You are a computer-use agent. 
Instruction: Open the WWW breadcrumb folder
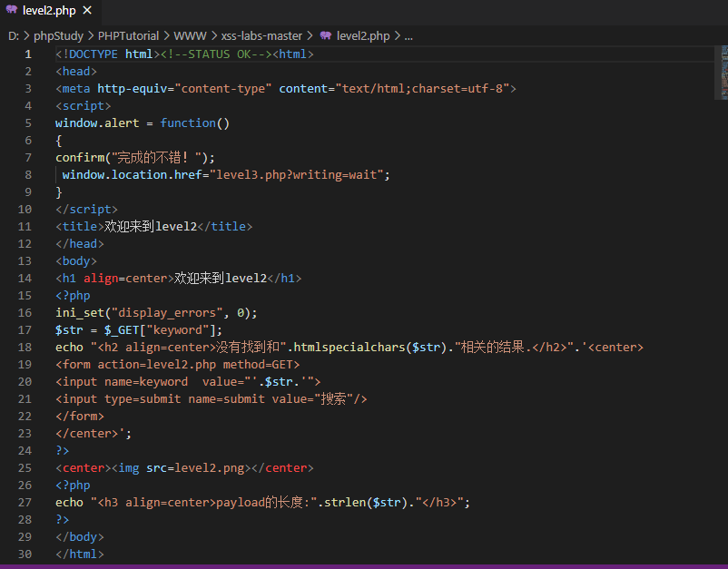click(190, 35)
